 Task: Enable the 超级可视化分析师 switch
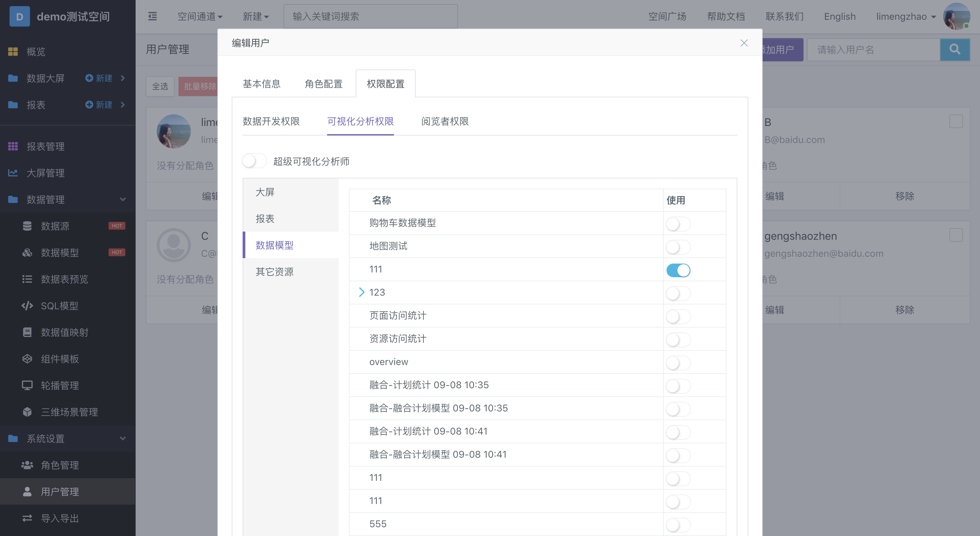pos(255,161)
